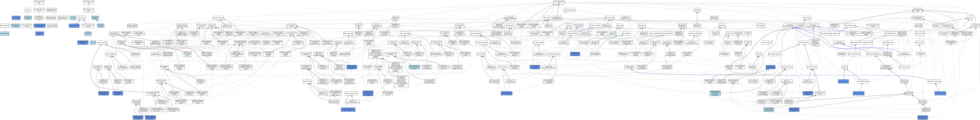Select "organic substance metabolic process" node
Image resolution: width=980 pixels, height=120 pixels.
132,26
